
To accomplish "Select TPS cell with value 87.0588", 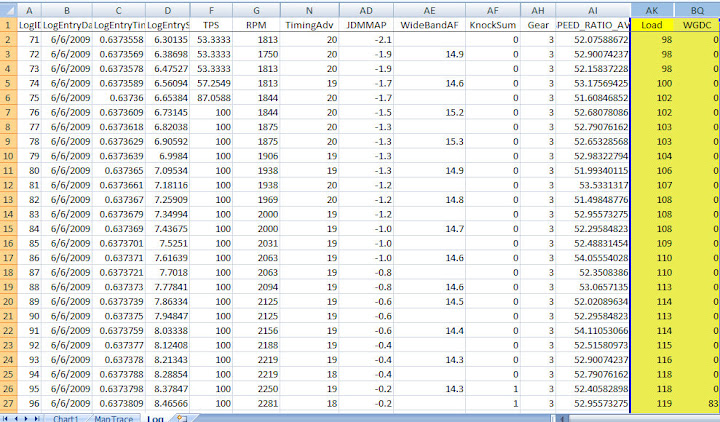I will 211,98.
